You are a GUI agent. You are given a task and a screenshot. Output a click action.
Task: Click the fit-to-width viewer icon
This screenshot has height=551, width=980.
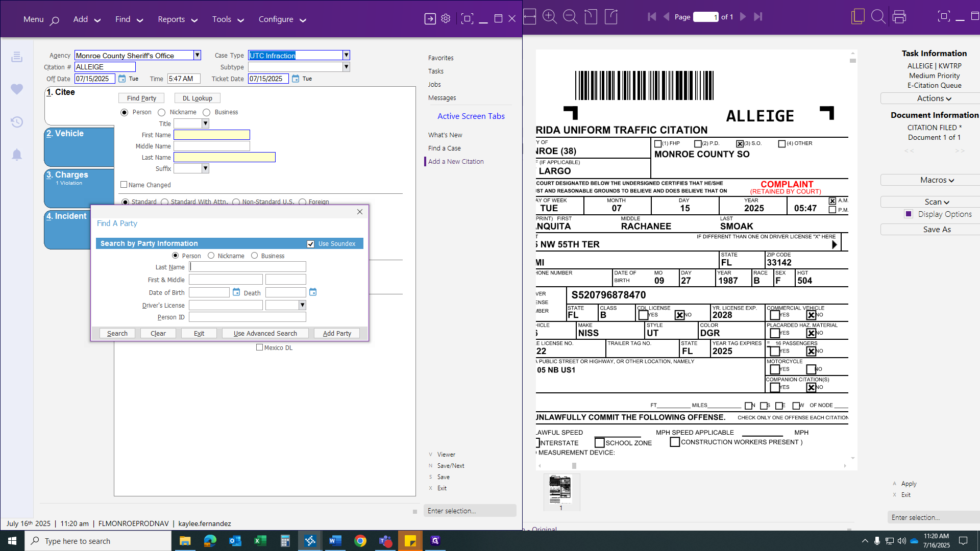529,17
